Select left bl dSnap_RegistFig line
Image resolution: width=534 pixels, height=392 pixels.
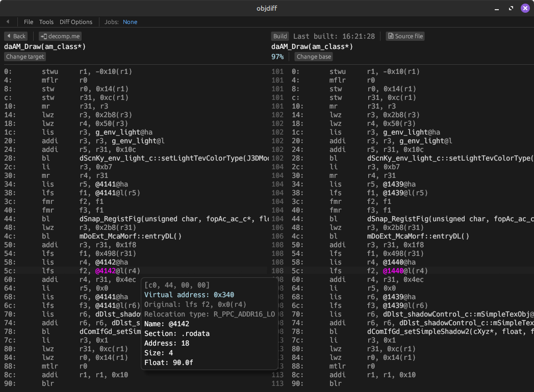(x=137, y=219)
